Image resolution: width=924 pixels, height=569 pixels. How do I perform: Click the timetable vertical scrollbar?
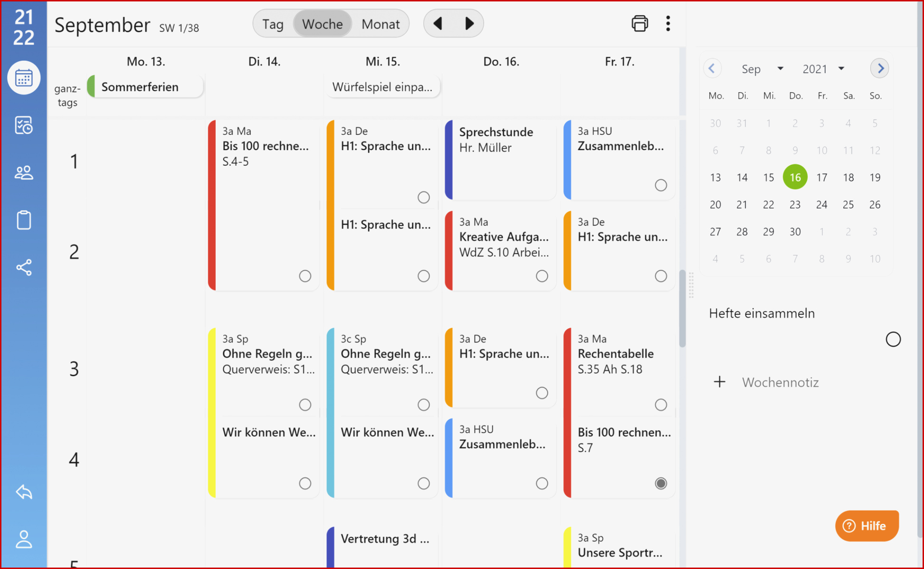pyautogui.click(x=683, y=309)
